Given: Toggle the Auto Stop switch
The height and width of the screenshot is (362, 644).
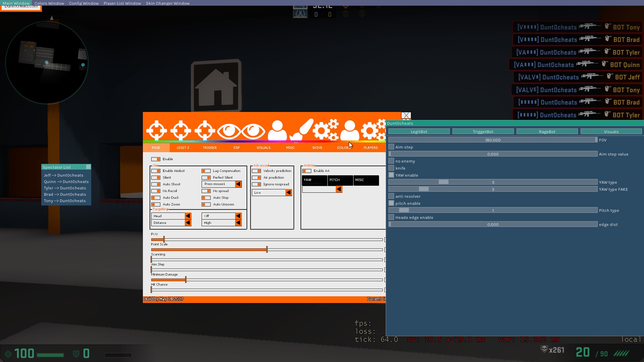Looking at the screenshot, I should (x=206, y=198).
